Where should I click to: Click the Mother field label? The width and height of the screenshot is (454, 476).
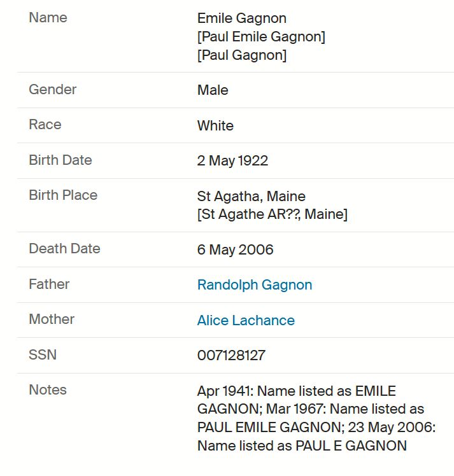[x=52, y=319]
